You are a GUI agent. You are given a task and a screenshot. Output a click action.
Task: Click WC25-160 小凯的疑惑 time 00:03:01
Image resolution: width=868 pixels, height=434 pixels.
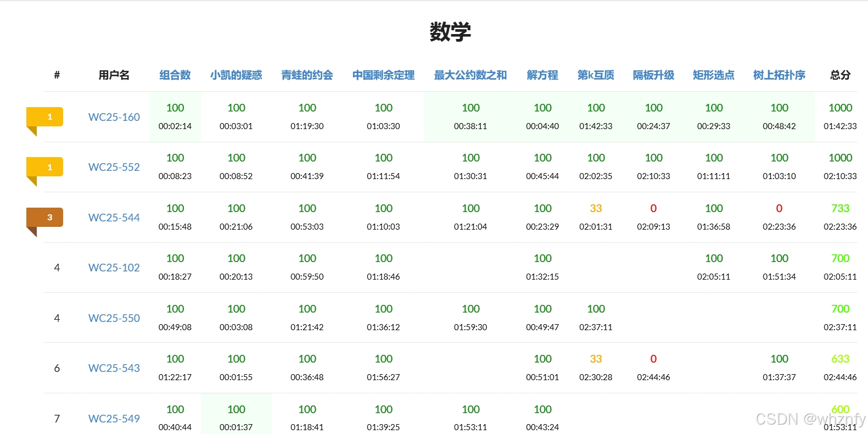[x=236, y=126]
